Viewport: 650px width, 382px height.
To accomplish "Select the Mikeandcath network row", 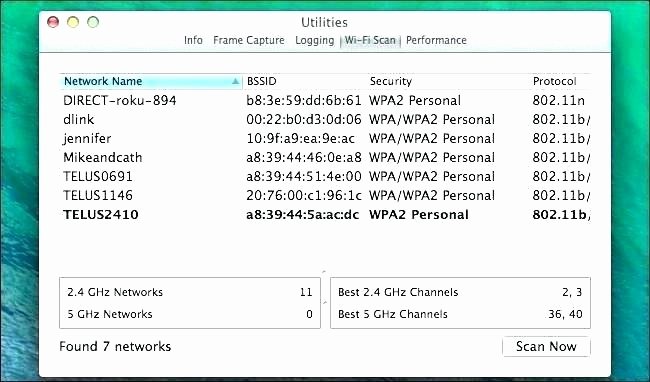I will [325, 158].
